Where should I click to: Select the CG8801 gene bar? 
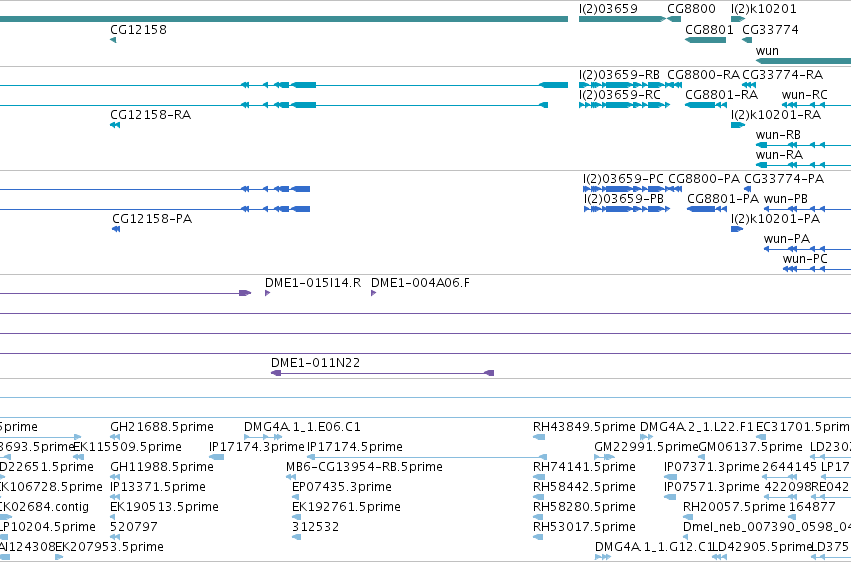pyautogui.click(x=706, y=40)
